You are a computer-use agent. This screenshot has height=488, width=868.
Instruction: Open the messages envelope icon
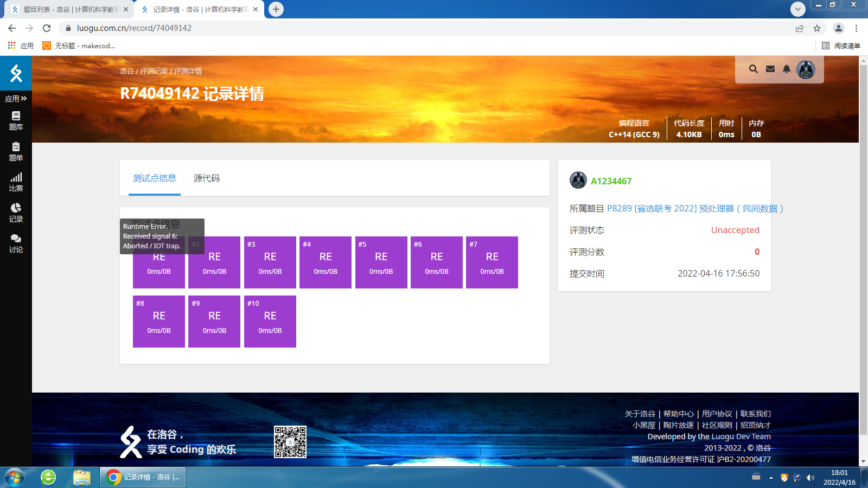pyautogui.click(x=770, y=69)
